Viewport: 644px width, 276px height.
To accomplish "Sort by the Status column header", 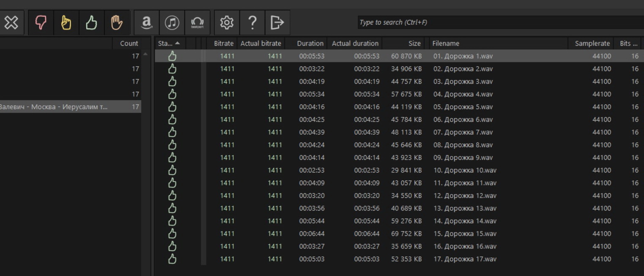I will pyautogui.click(x=170, y=43).
